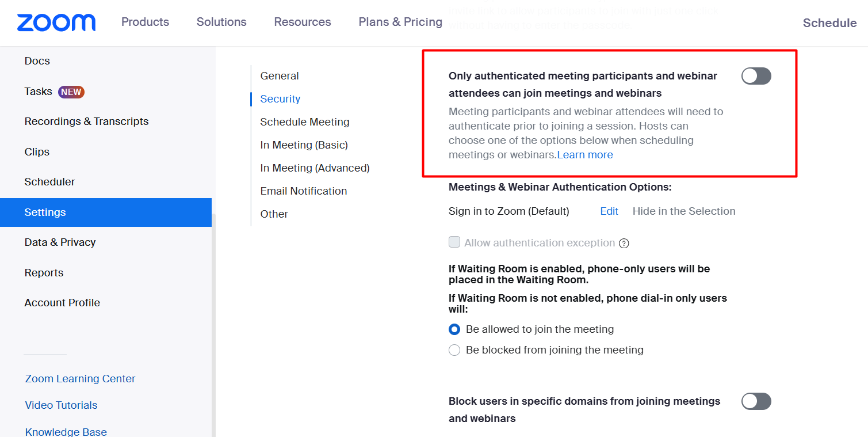Click the authentication exception help icon

[624, 244]
